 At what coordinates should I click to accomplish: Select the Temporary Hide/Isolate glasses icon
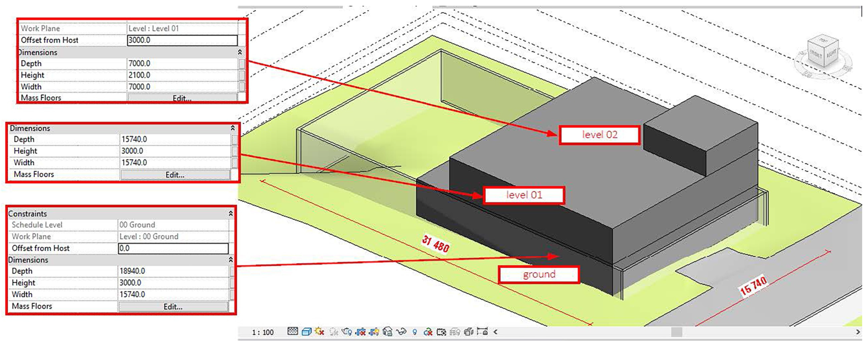click(x=401, y=332)
